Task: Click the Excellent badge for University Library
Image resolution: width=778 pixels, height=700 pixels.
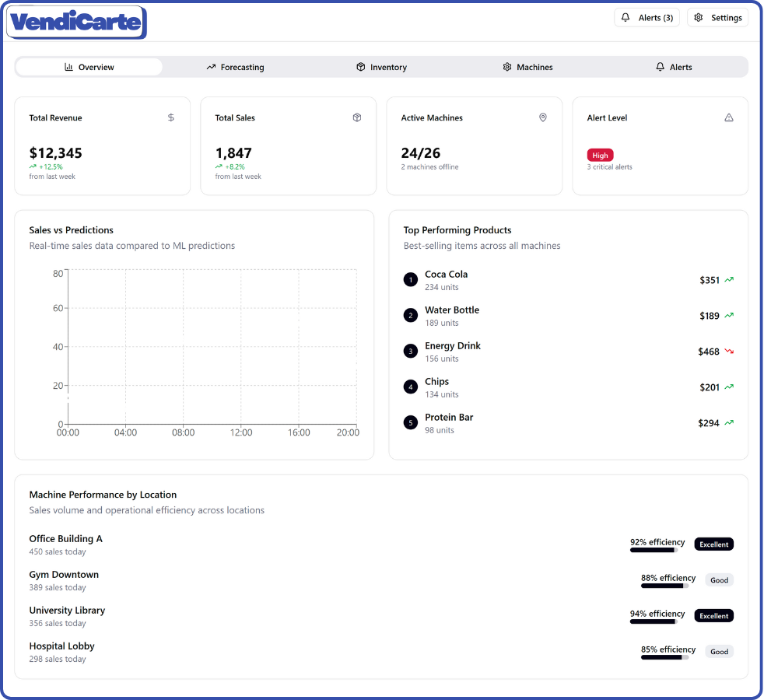Action: [x=713, y=616]
